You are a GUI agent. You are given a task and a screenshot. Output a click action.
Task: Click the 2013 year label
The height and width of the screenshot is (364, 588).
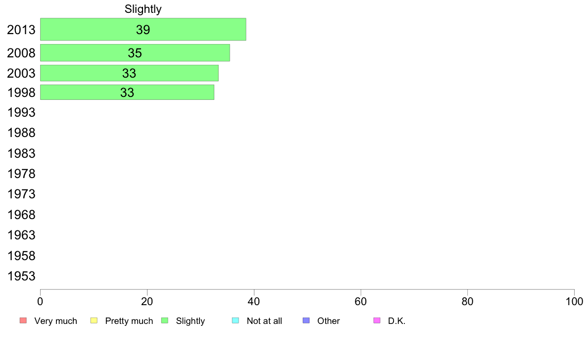[x=21, y=30]
